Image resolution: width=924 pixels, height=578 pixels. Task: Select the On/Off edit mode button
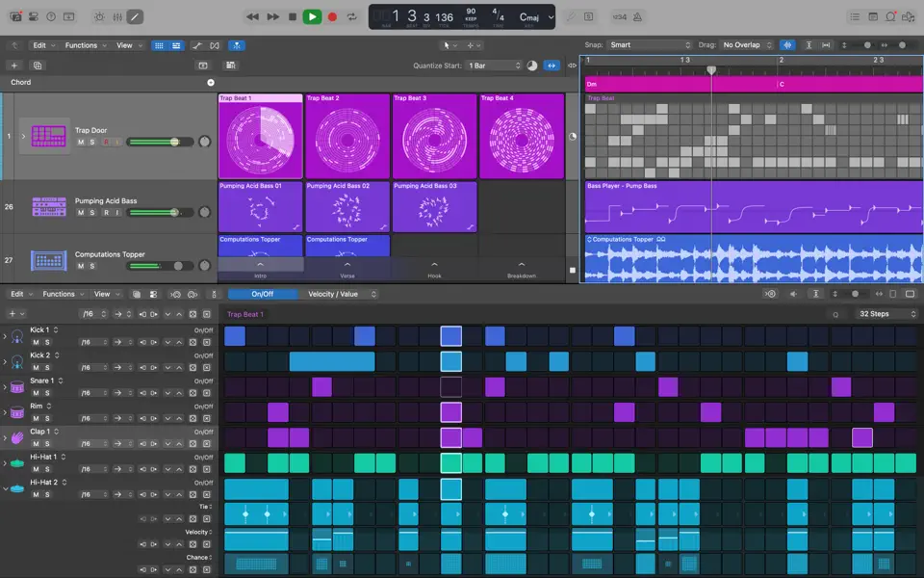pyautogui.click(x=262, y=294)
